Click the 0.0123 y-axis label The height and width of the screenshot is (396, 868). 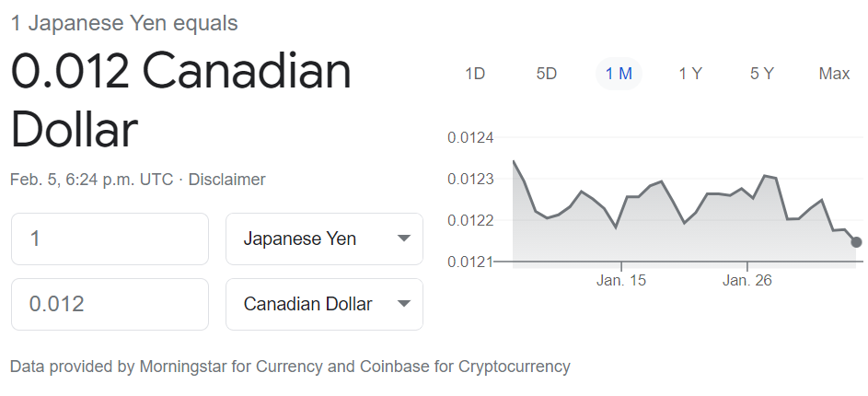pyautogui.click(x=470, y=180)
